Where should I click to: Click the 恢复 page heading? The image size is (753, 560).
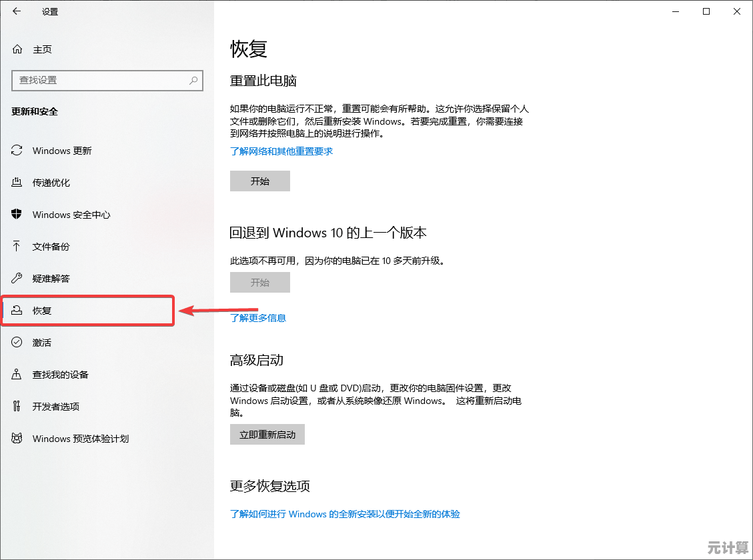[248, 49]
